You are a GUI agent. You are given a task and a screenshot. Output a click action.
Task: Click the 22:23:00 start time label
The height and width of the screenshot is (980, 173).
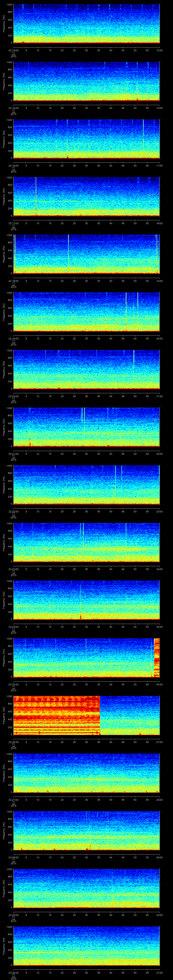[x=13, y=569]
